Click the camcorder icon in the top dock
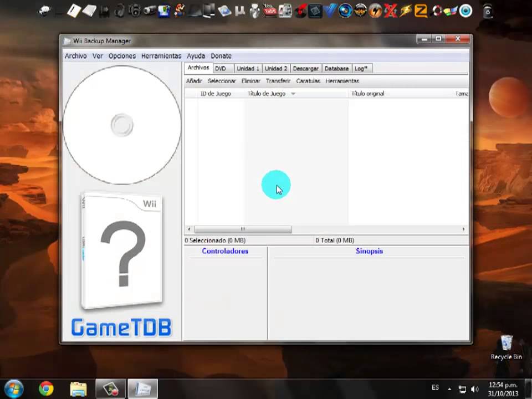The width and height of the screenshot is (532, 399). coord(149,11)
